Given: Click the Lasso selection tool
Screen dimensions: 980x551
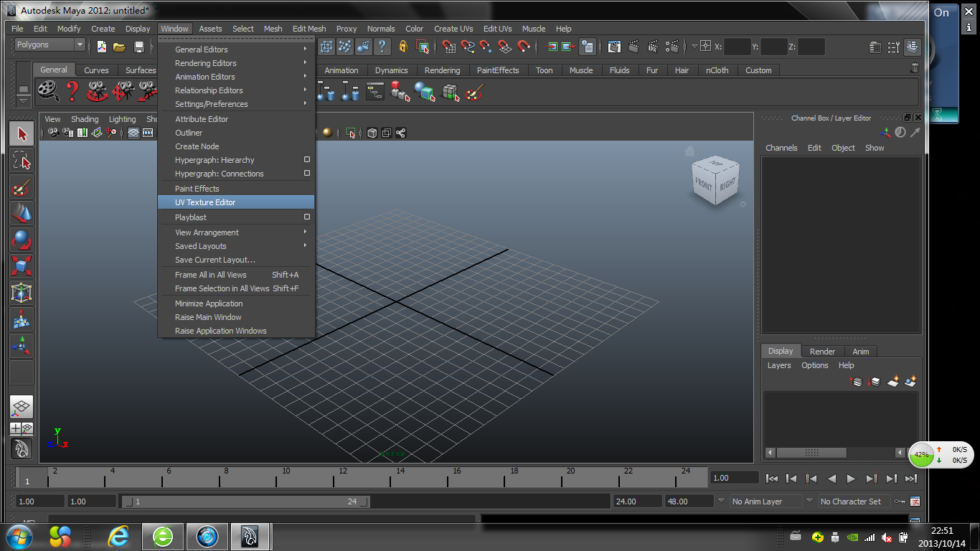Looking at the screenshot, I should [22, 160].
